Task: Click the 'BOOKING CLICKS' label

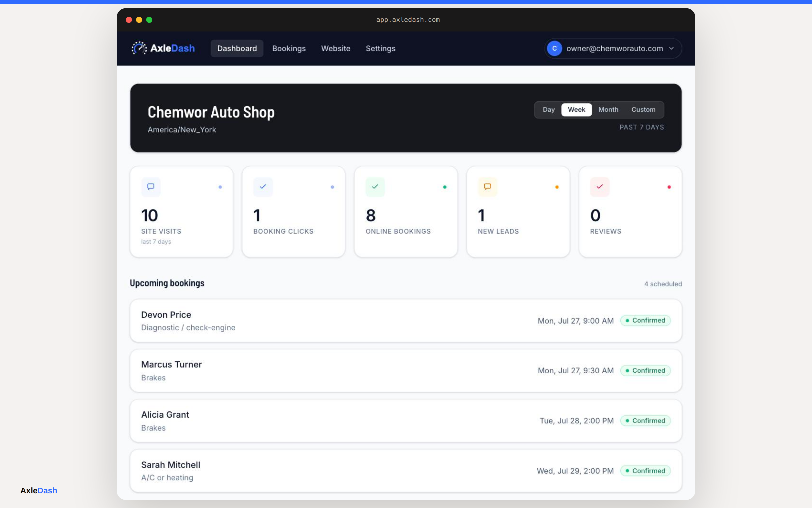Action: (283, 231)
